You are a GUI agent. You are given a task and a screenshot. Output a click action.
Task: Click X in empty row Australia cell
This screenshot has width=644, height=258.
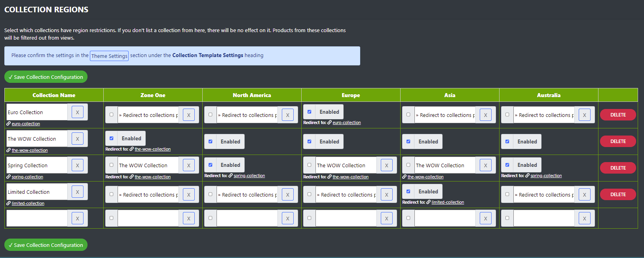(x=585, y=218)
